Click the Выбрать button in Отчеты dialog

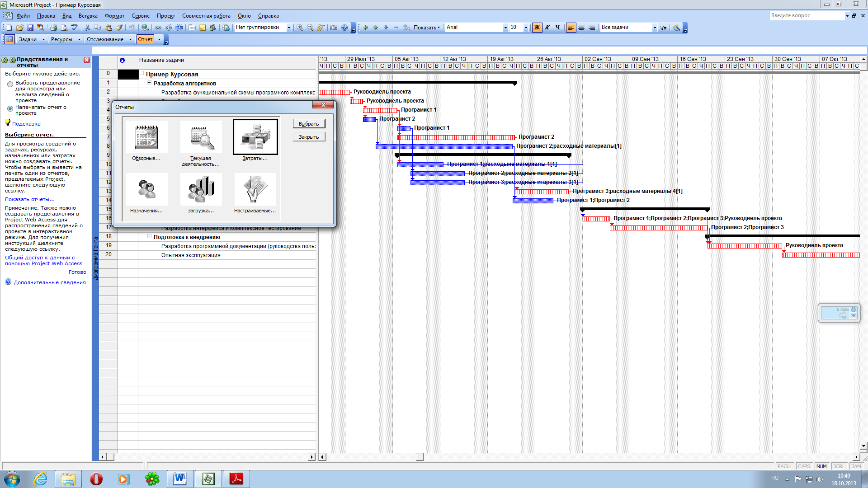[x=309, y=124]
